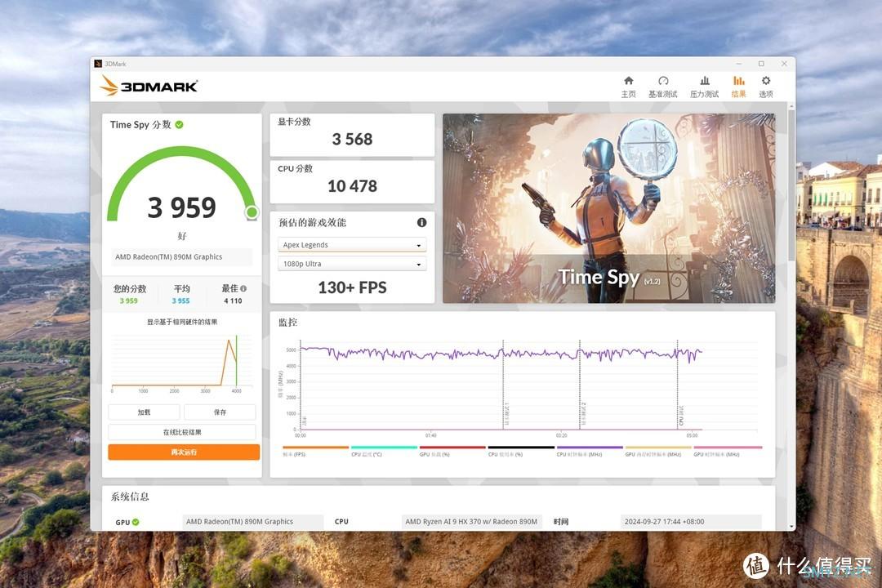Click the large 3 959 score in the gauge
The width and height of the screenshot is (882, 588).
pos(181,207)
